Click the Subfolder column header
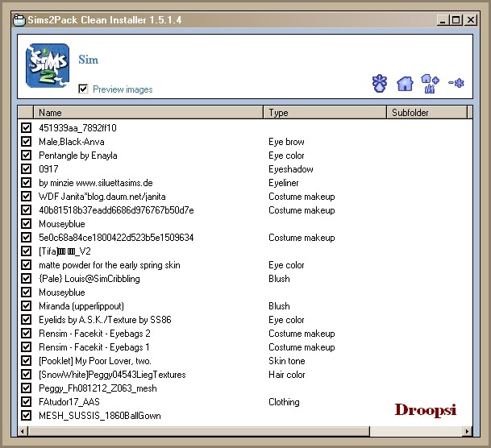This screenshot has width=491, height=448. [427, 112]
